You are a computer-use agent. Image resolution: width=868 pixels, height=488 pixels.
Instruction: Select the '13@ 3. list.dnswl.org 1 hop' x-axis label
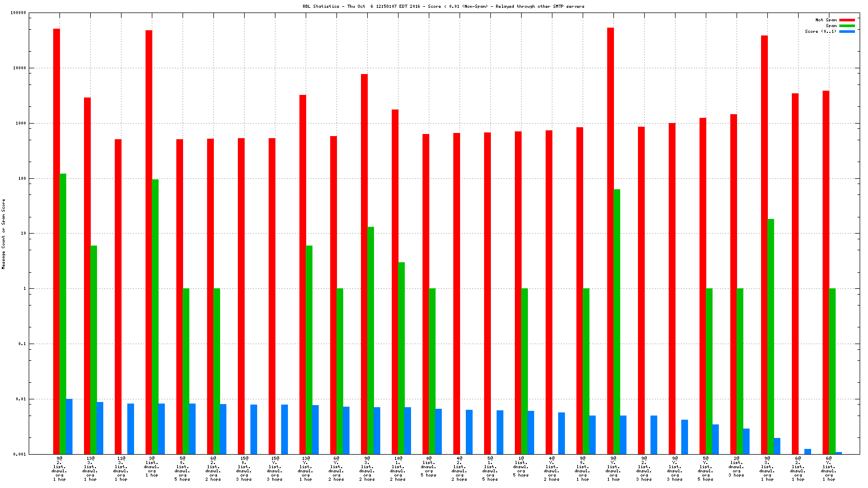90,469
